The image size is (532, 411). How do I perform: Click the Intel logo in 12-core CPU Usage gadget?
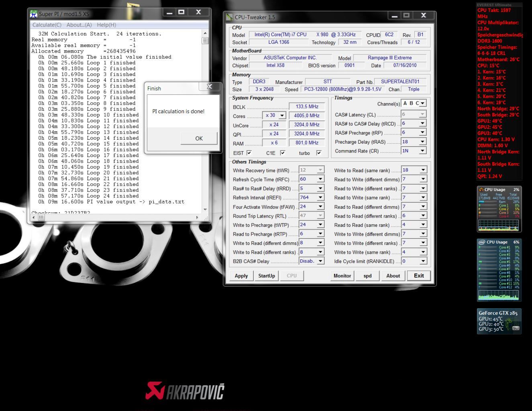(x=481, y=242)
